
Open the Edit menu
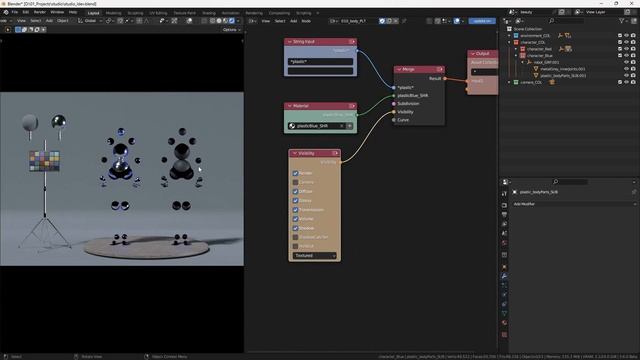[x=26, y=12]
